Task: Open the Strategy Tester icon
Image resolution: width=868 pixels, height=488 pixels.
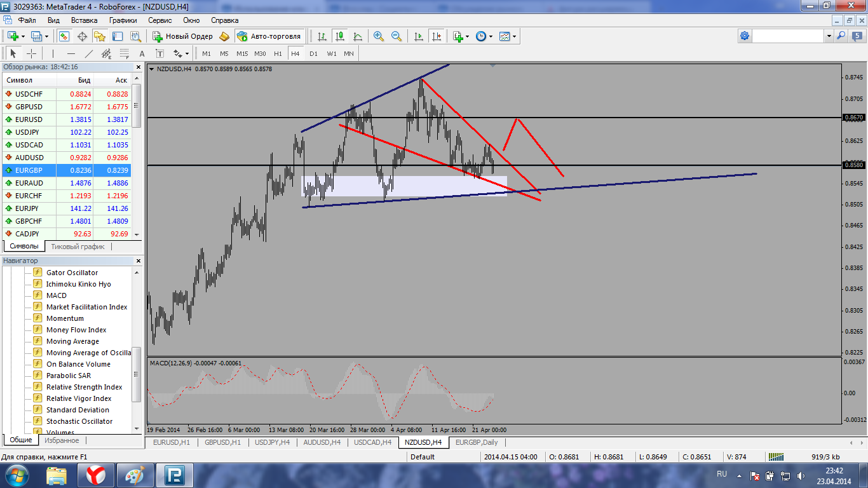Action: pyautogui.click(x=134, y=36)
